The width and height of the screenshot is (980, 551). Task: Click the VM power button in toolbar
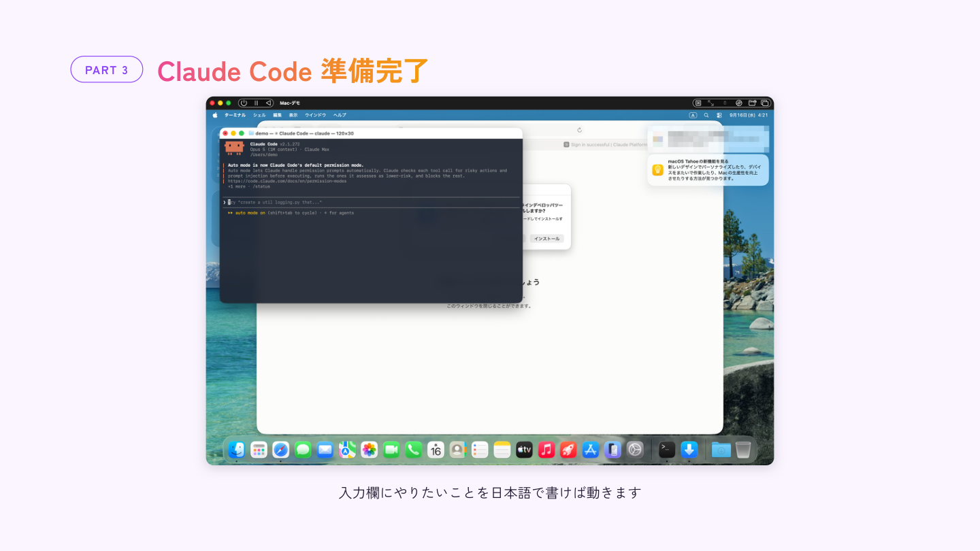pos(244,103)
